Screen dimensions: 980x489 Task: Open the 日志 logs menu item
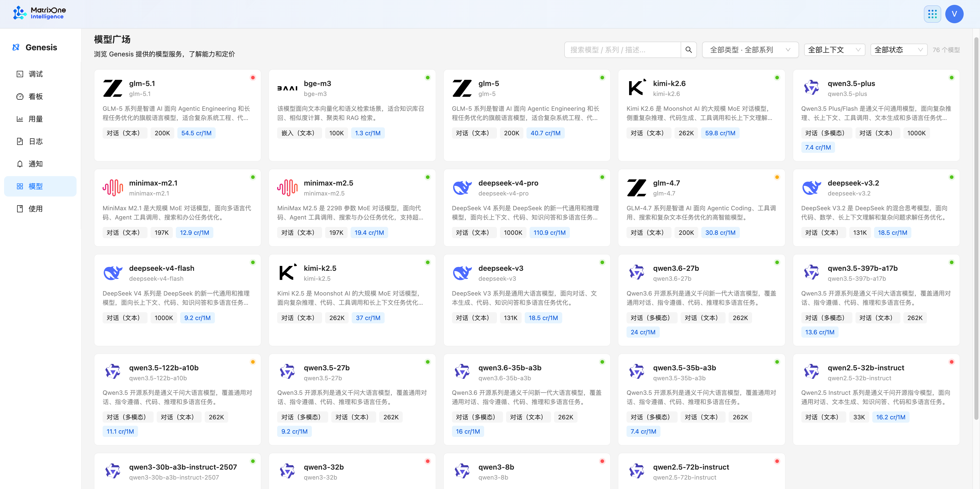pos(40,142)
